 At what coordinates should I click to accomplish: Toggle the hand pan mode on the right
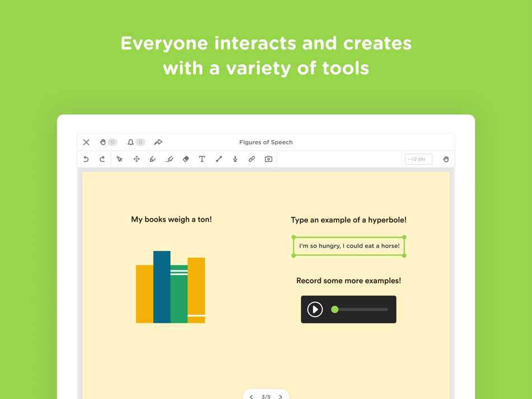click(x=446, y=159)
